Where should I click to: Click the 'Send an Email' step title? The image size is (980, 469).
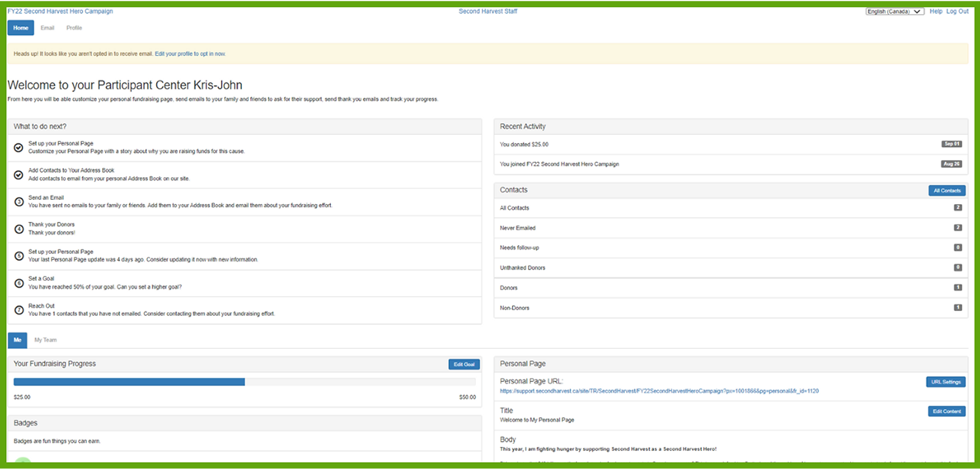pos(46,197)
